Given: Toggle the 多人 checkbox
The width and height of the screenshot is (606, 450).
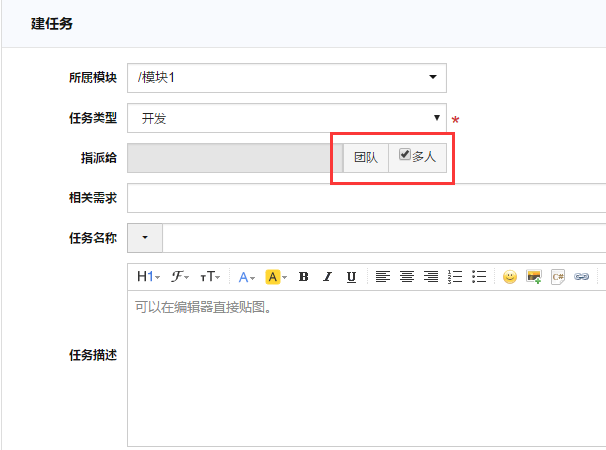Looking at the screenshot, I should coord(405,154).
